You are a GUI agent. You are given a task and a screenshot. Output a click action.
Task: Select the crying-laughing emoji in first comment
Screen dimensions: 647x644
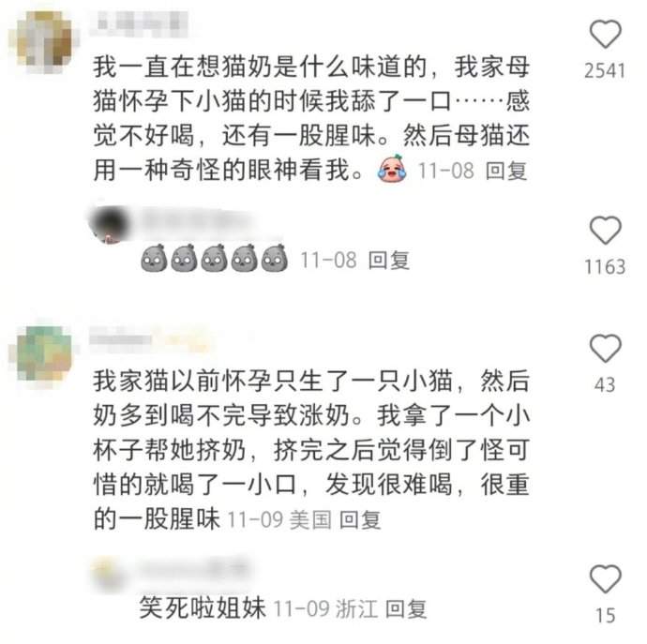point(392,169)
